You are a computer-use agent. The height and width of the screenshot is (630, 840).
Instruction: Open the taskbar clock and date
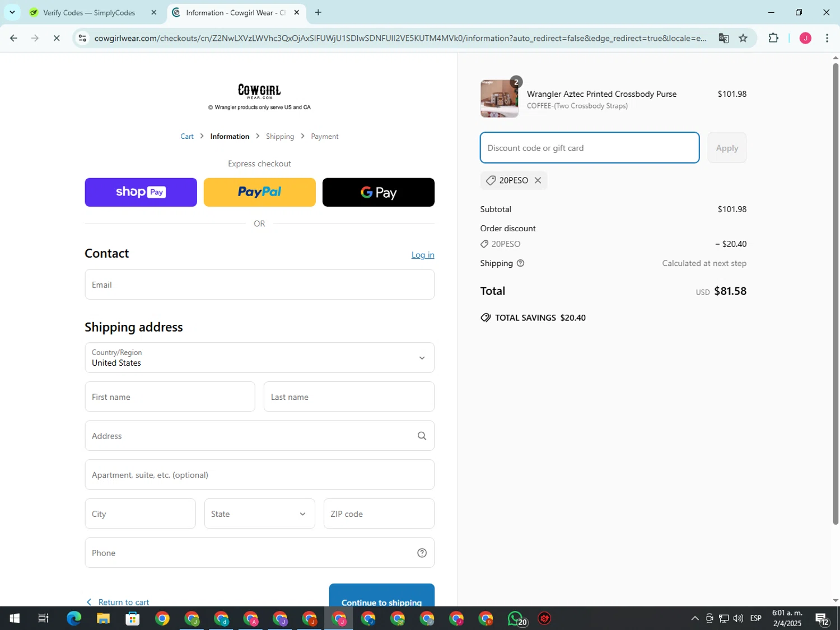[x=787, y=618]
